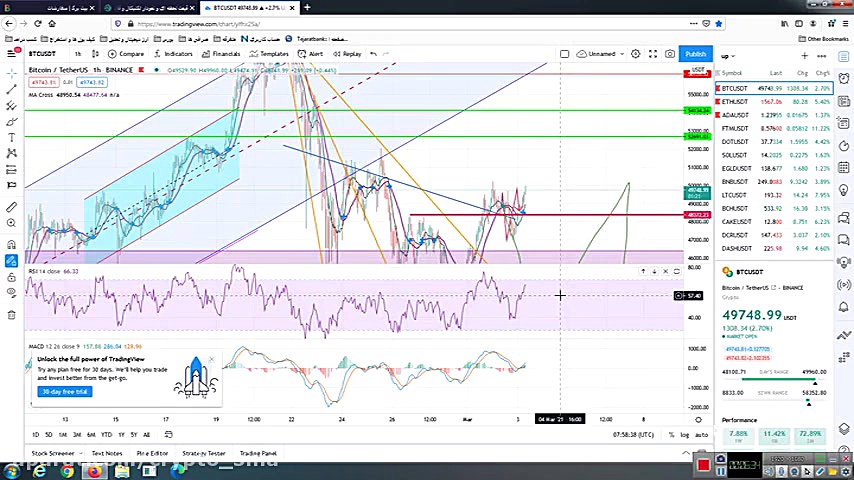Screen dimensions: 854x480
Task: Click the select layout square icon
Action: [x=564, y=54]
